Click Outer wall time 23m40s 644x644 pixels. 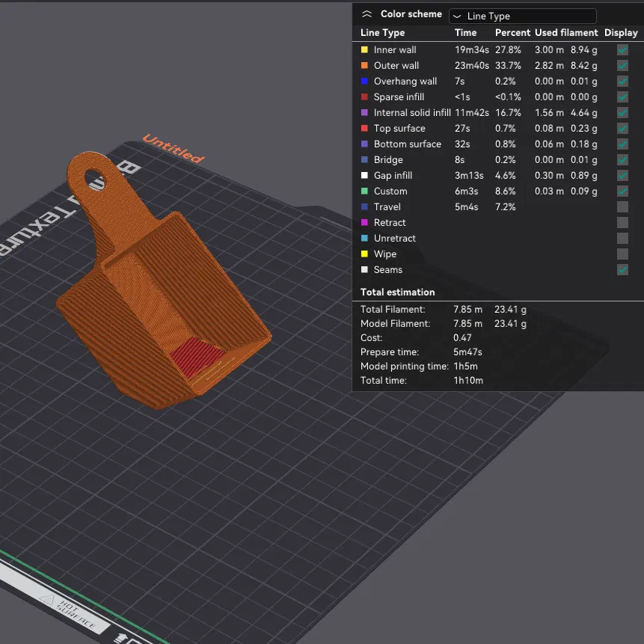(471, 65)
